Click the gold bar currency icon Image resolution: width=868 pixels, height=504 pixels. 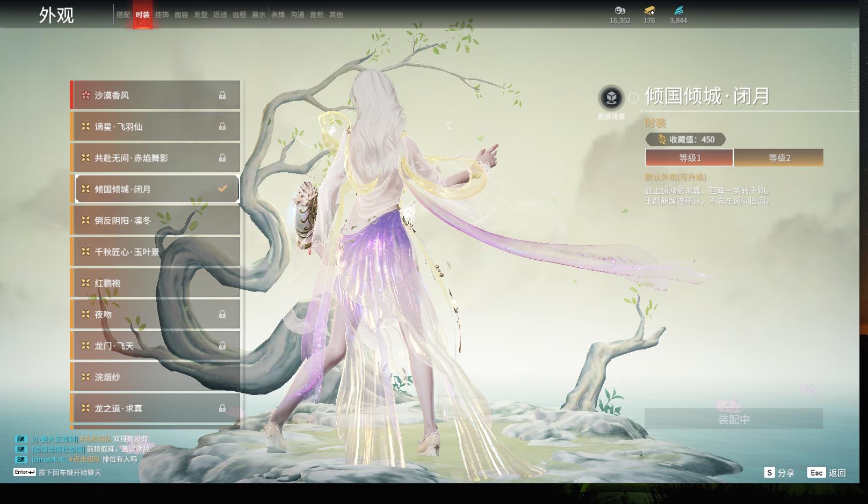(649, 10)
